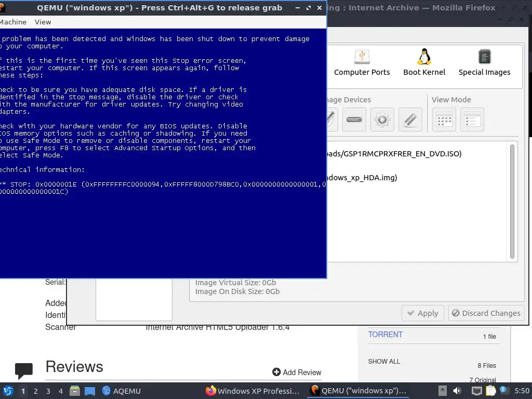Click Add Review on the archive page

point(297,372)
